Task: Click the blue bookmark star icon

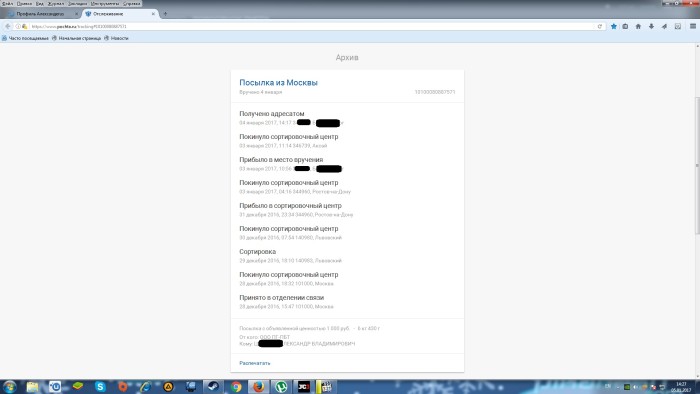Action: (614, 26)
